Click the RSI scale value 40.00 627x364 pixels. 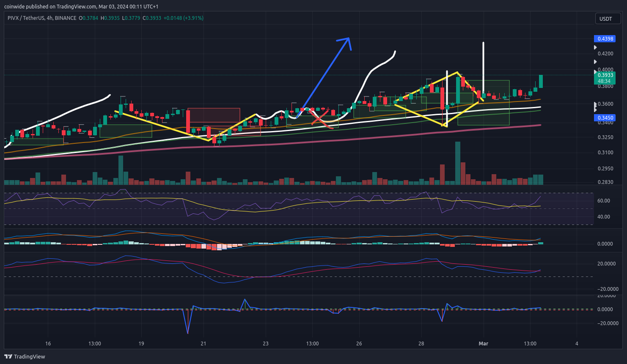(x=604, y=217)
